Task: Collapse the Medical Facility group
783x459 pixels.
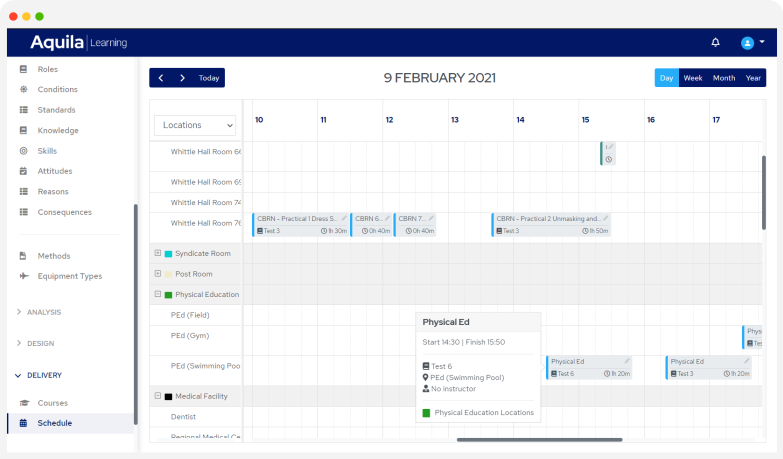Action: click(158, 396)
